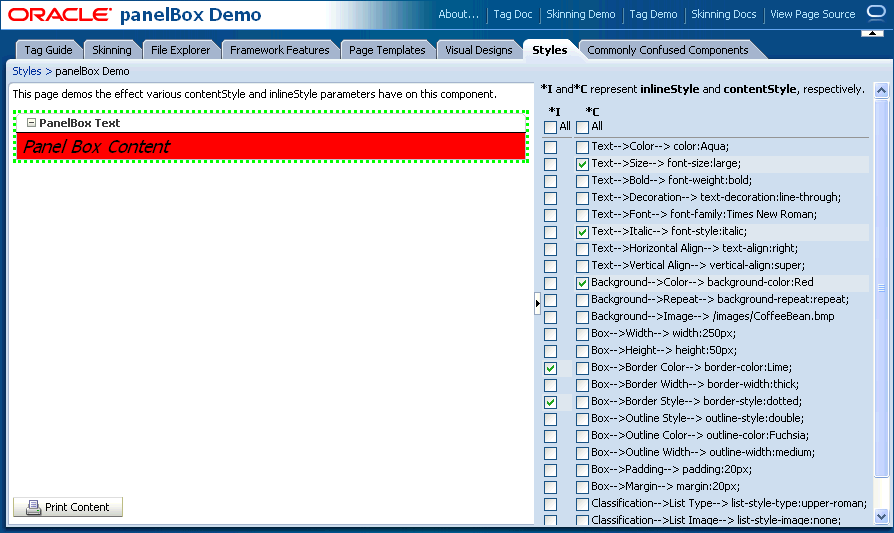This screenshot has height=533, width=894.
Task: Open Commonly Confused Components tab
Action: pyautogui.click(x=668, y=50)
